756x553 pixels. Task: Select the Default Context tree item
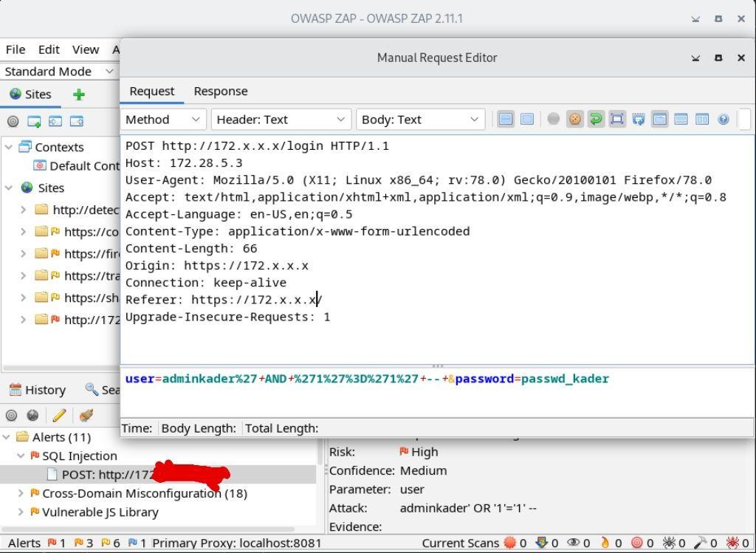click(x=77, y=166)
